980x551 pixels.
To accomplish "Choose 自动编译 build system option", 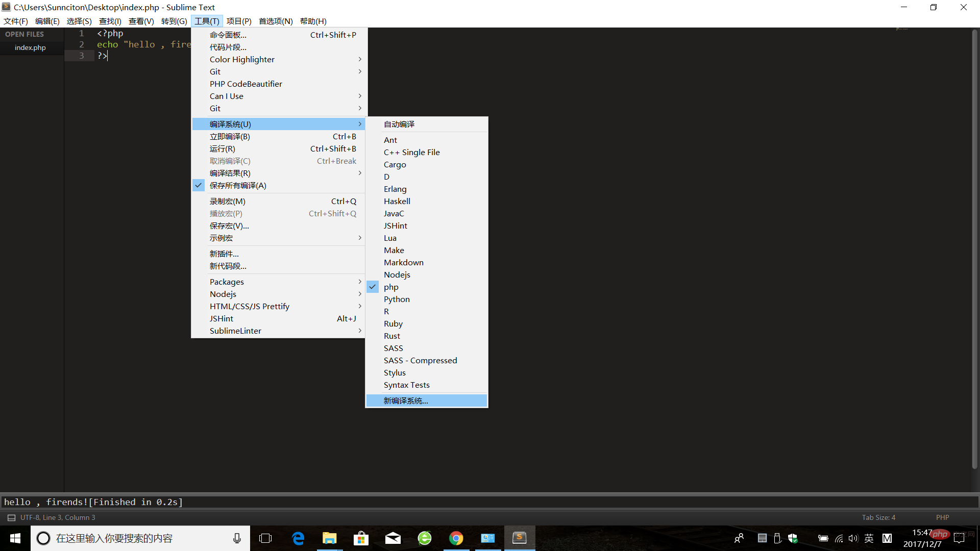I will click(399, 124).
